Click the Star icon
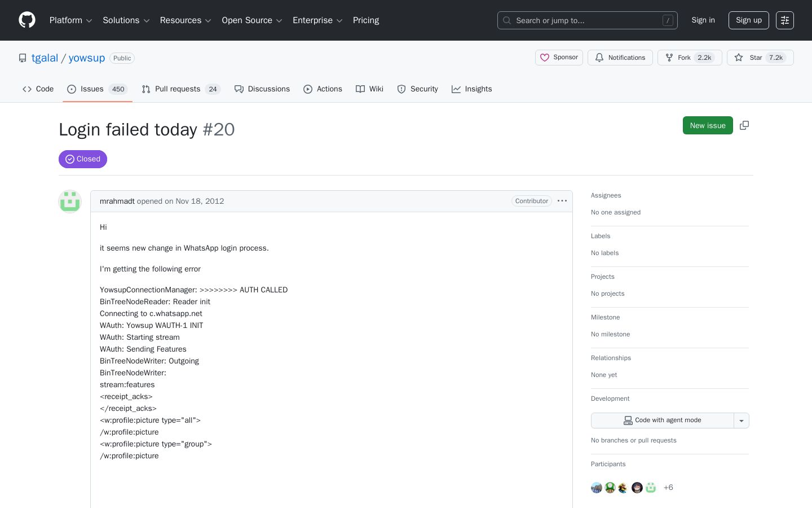Image resolution: width=812 pixels, height=508 pixels. (739, 58)
